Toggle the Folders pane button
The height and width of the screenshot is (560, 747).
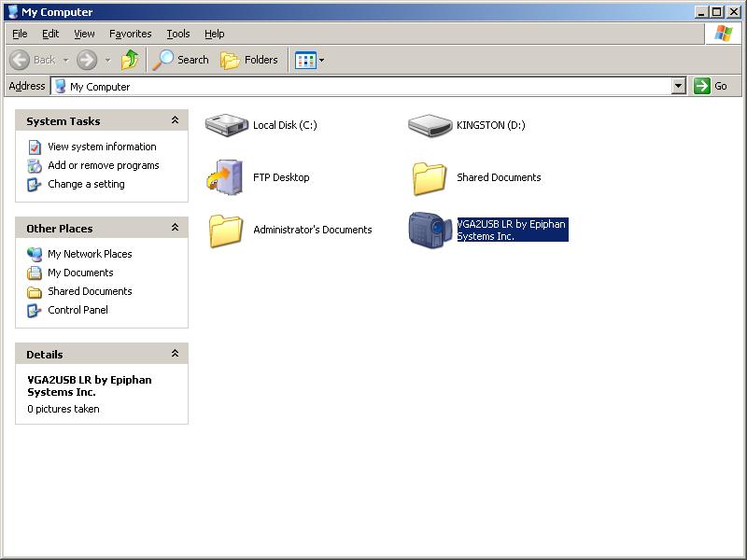pyautogui.click(x=249, y=60)
